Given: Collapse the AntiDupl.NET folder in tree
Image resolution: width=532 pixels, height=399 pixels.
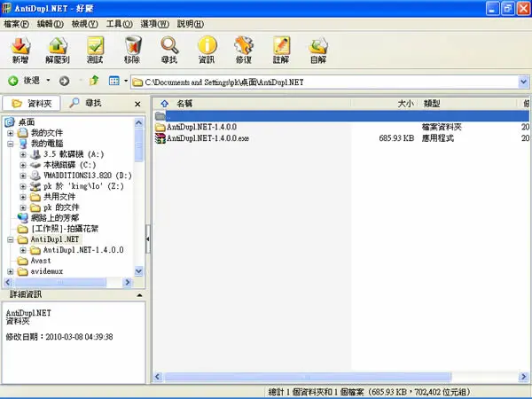Looking at the screenshot, I should (11, 239).
